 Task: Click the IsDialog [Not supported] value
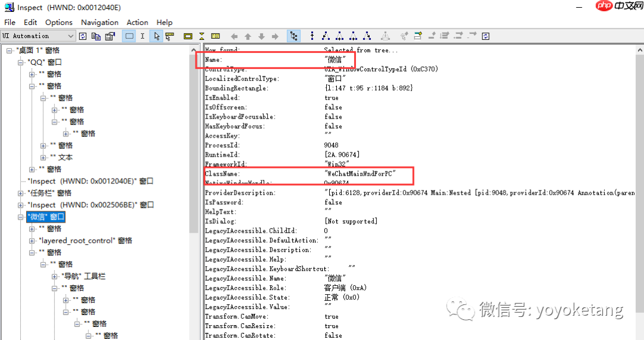tap(351, 222)
